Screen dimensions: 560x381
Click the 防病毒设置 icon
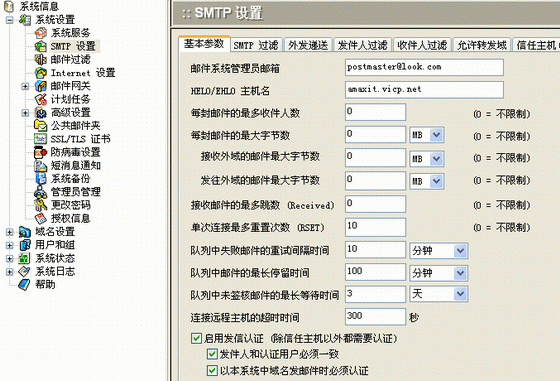[40, 152]
